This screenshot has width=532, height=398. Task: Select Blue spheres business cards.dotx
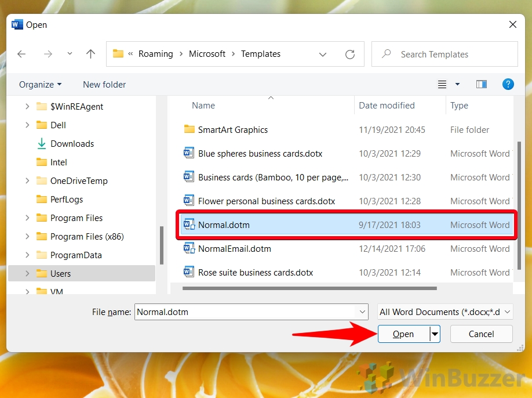coord(260,154)
